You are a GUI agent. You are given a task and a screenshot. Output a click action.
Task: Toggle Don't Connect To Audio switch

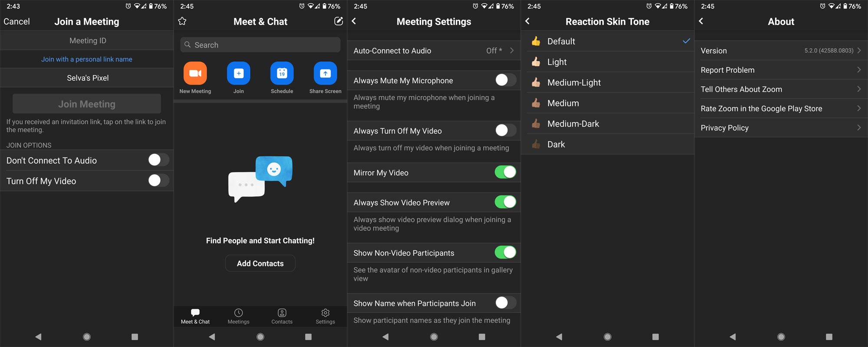click(158, 160)
